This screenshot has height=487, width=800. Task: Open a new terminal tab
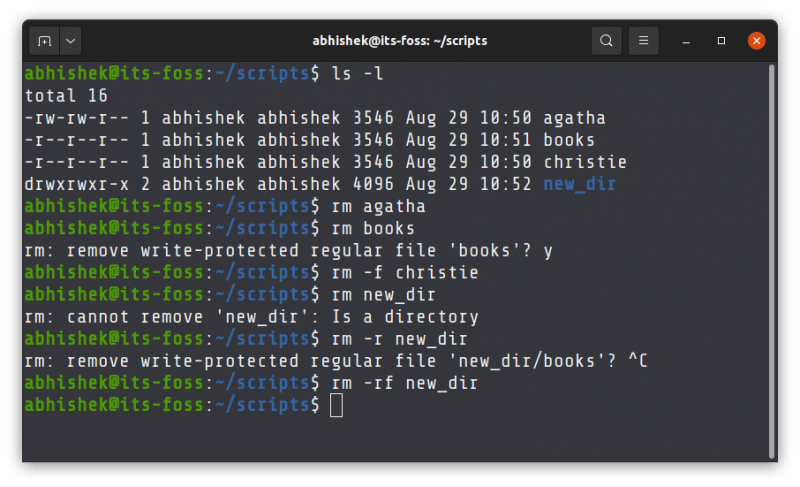[44, 41]
